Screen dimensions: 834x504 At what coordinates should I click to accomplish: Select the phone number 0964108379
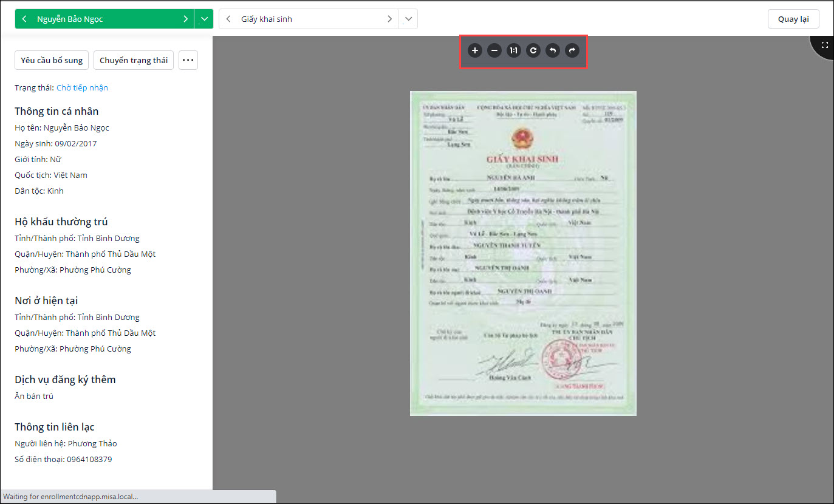pyautogui.click(x=88, y=459)
